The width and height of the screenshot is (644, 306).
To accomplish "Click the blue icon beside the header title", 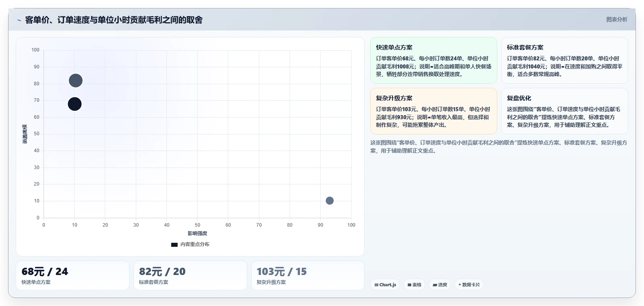I will (19, 20).
